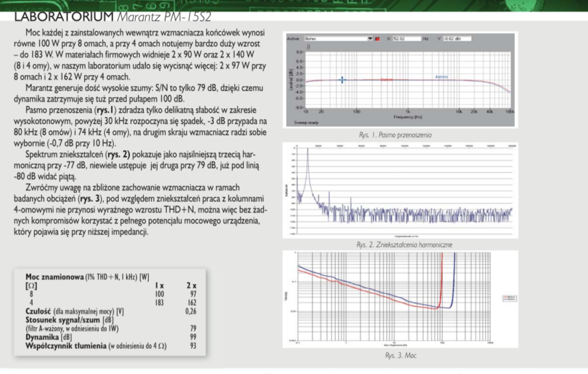Click caption "Rys. 3. Moc"
The width and height of the screenshot is (588, 374).
pyautogui.click(x=400, y=355)
